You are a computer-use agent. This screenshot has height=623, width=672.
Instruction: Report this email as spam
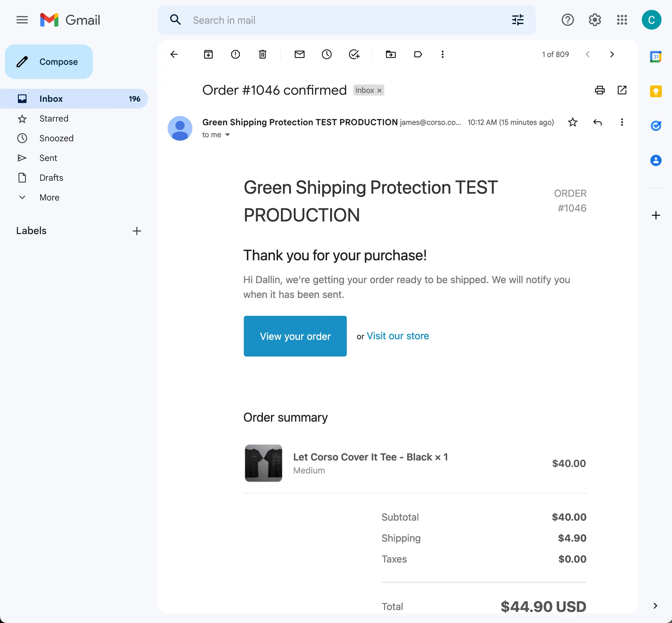tap(236, 54)
